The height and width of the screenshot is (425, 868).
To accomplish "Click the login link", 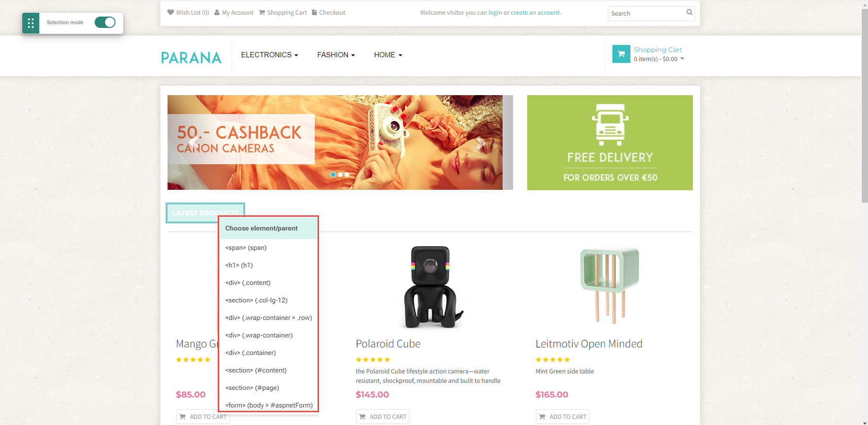I will point(495,13).
